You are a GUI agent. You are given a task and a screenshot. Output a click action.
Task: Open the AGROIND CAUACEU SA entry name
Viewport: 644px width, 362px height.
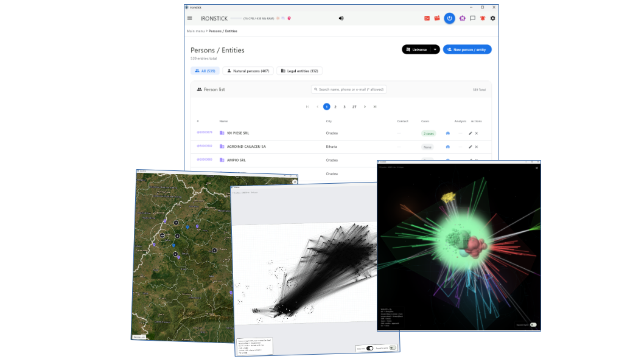pyautogui.click(x=247, y=147)
